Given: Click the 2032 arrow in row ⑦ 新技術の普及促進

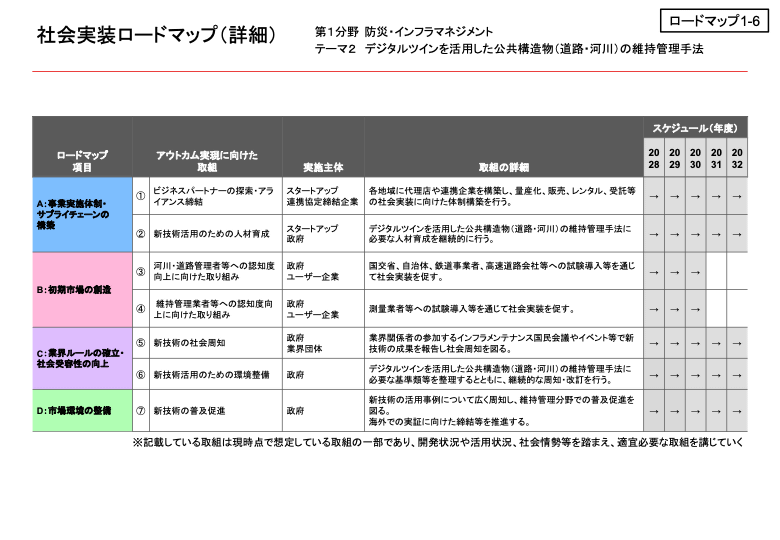Looking at the screenshot, I should pos(737,410).
